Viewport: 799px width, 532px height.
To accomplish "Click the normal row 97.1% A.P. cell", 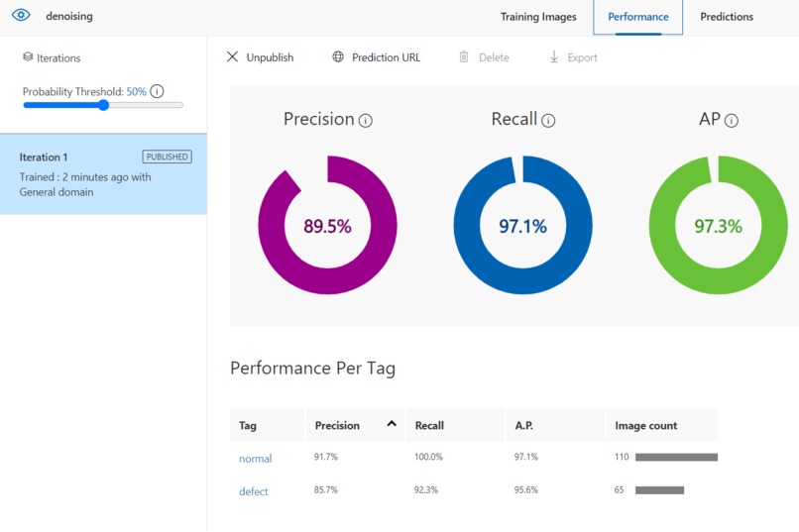I will (x=525, y=457).
